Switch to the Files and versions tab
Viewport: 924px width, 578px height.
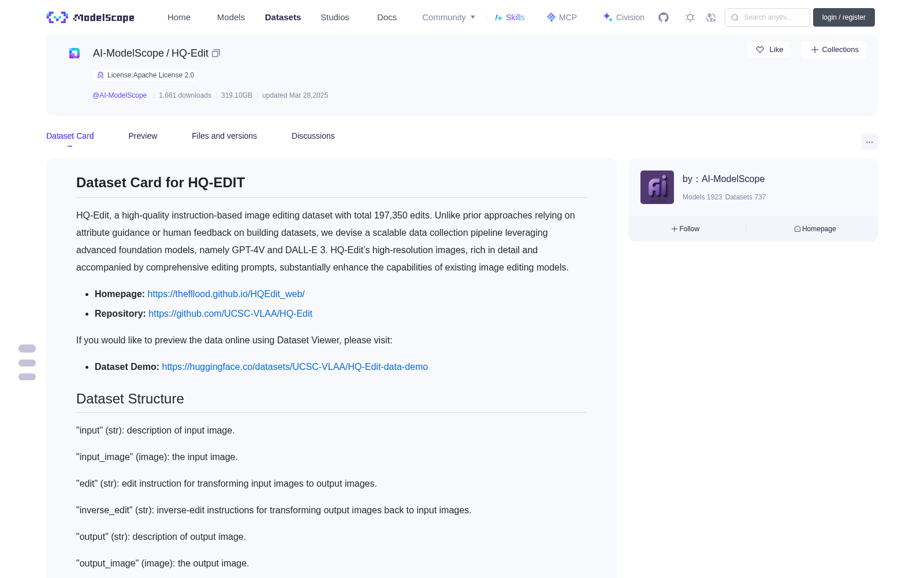coord(224,136)
